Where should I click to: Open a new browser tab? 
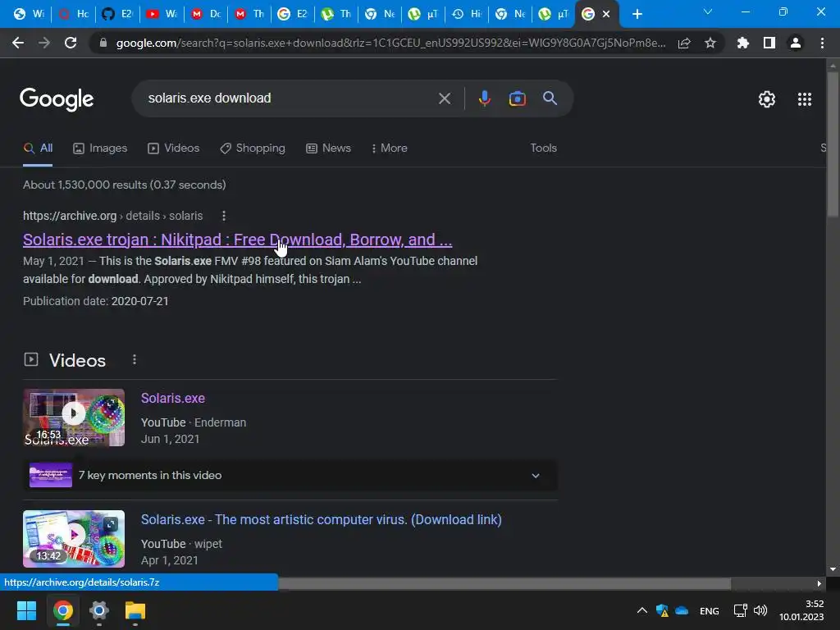point(637,14)
